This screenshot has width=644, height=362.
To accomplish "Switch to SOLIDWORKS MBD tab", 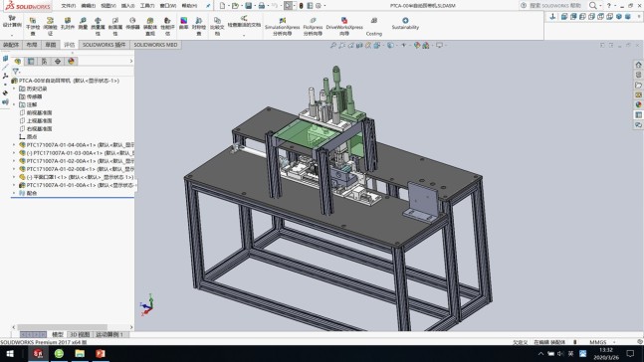I will coord(155,45).
